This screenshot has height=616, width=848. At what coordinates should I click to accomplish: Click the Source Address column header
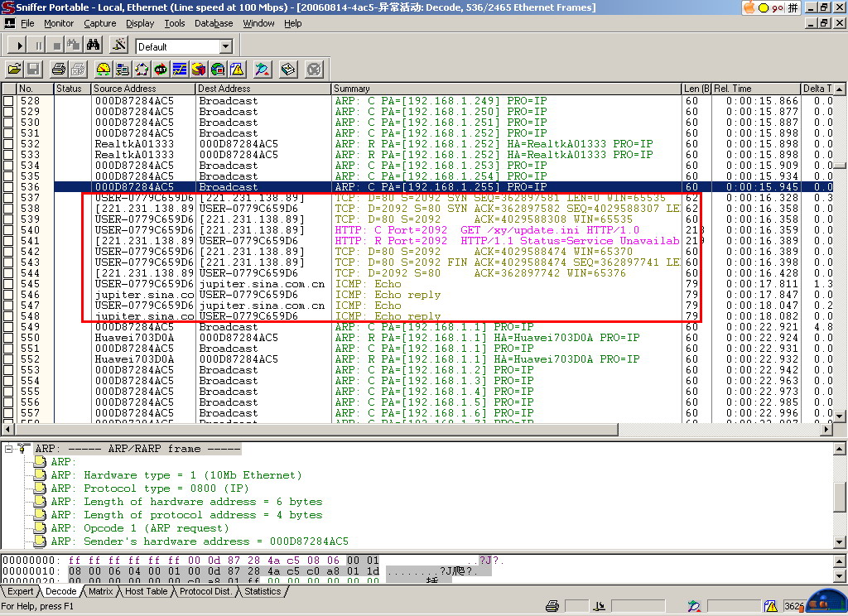tap(142, 89)
